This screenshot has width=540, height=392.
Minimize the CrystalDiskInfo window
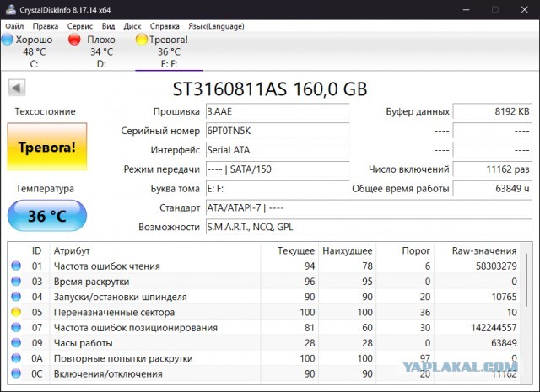pyautogui.click(x=467, y=9)
